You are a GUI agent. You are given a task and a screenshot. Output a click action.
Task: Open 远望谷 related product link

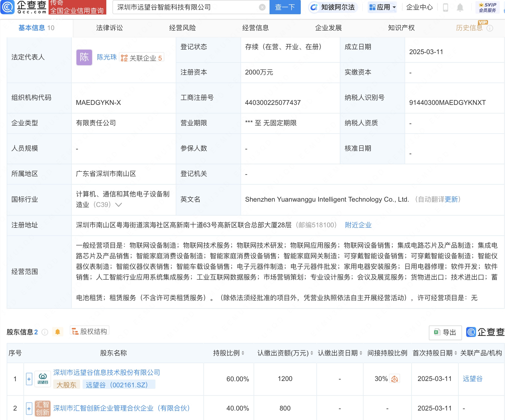coord(473,379)
